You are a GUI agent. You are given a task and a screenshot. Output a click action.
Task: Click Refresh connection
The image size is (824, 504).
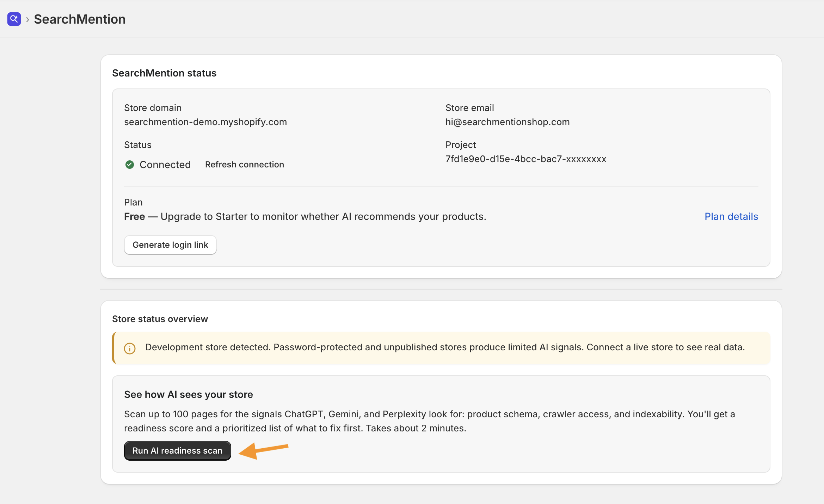(x=245, y=165)
